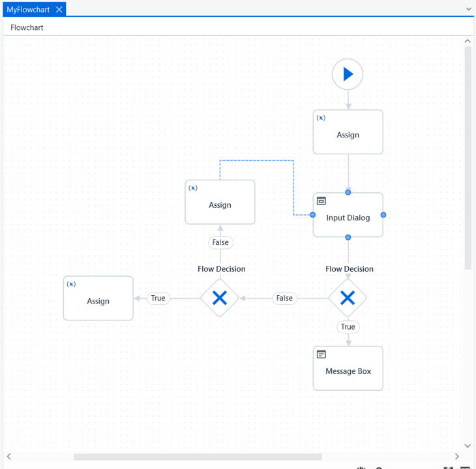Click the False label between the decision diamonds
Screen dimensions: 476x469
(284, 298)
